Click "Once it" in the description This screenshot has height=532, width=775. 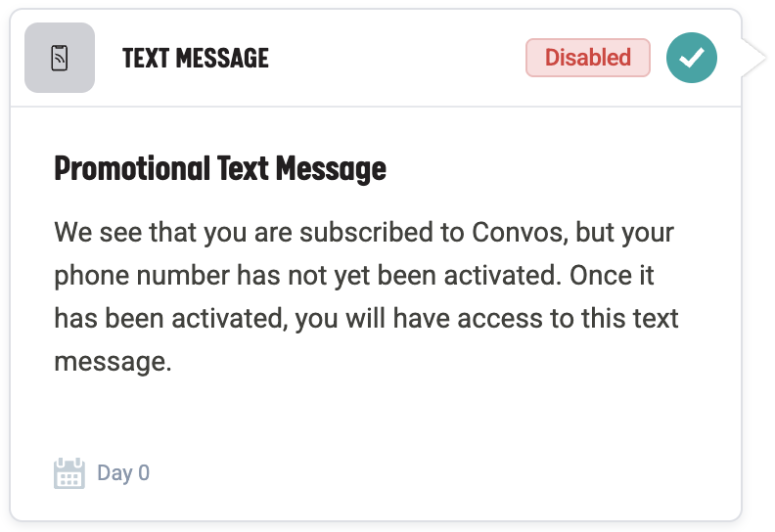click(x=619, y=277)
